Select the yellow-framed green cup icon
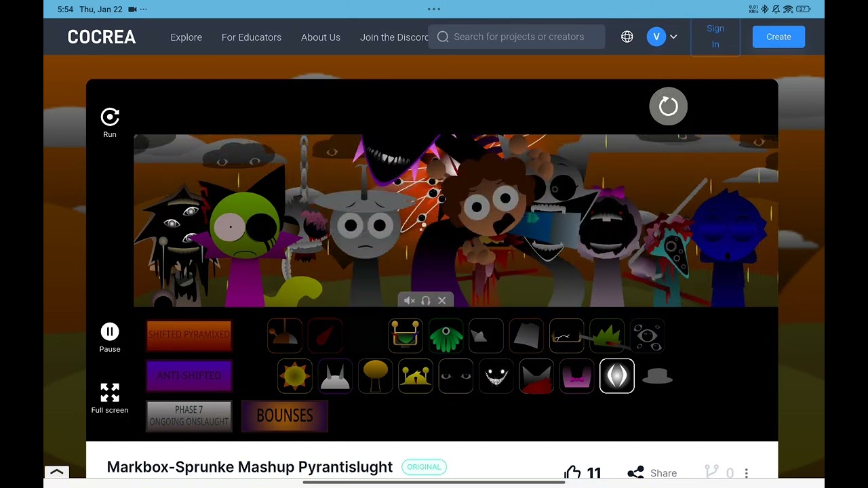Image resolution: width=868 pixels, height=488 pixels. (x=406, y=335)
